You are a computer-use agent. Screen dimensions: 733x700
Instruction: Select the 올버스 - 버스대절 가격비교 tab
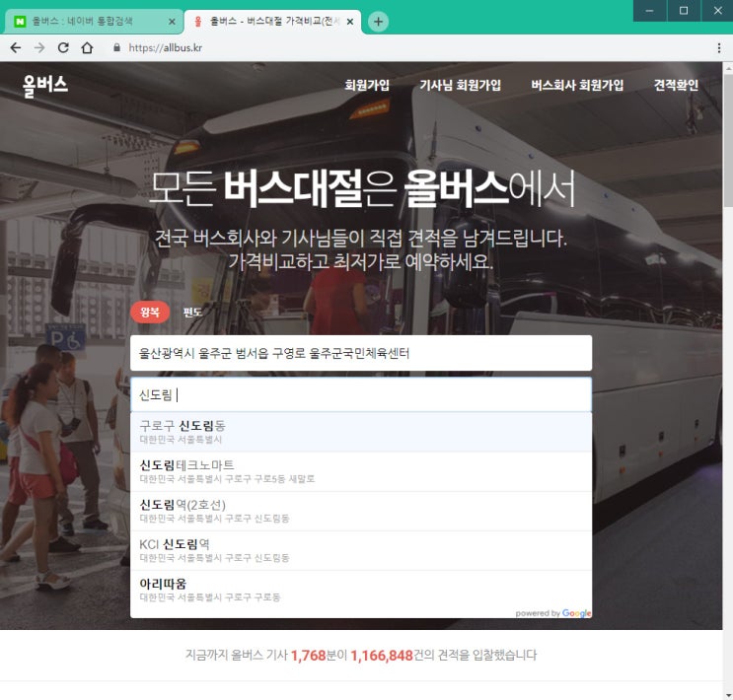[x=274, y=21]
